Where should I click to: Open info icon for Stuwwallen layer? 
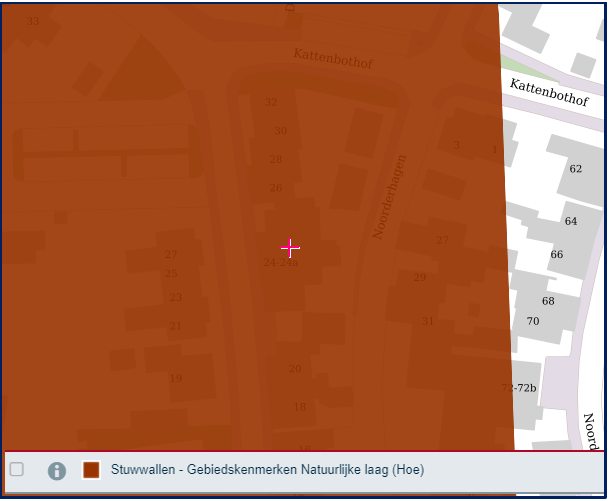coord(57,471)
